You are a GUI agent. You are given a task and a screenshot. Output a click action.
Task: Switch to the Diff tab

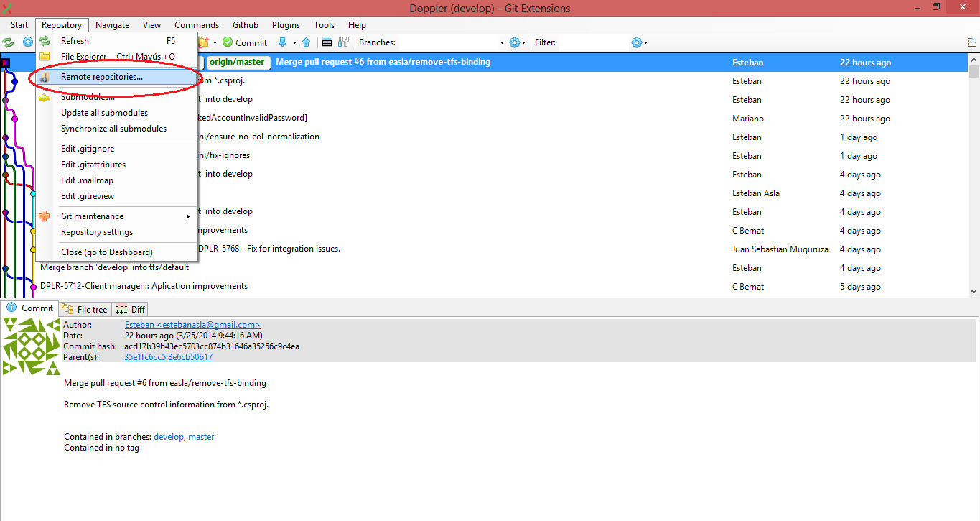click(x=130, y=310)
